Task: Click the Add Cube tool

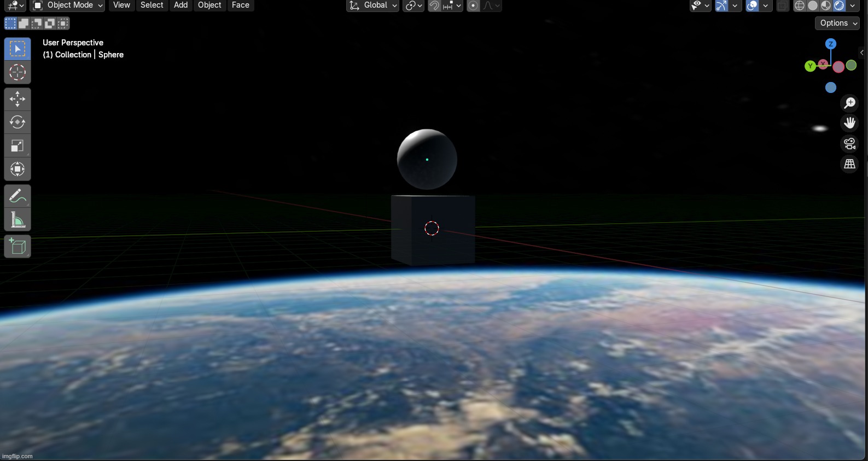Action: click(x=18, y=247)
